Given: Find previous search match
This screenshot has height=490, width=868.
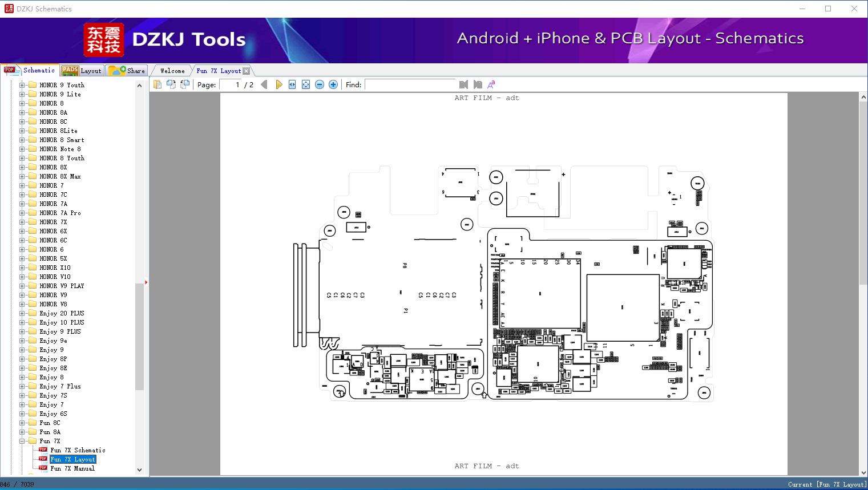Looking at the screenshot, I should pyautogui.click(x=463, y=84).
